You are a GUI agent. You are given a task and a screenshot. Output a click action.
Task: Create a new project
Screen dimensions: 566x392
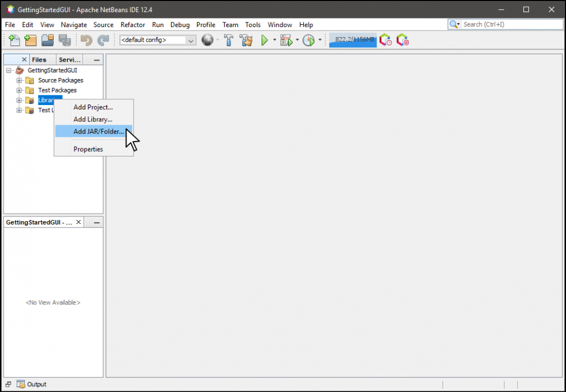pos(30,40)
